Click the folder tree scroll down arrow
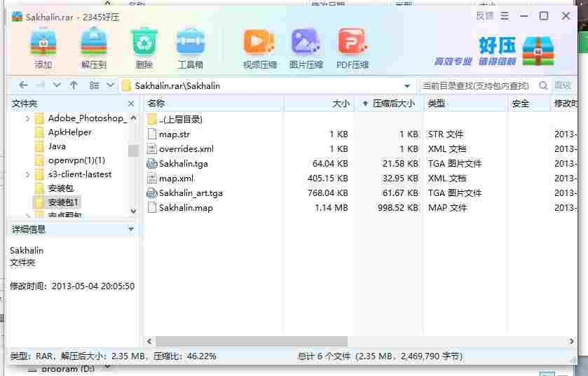 click(x=133, y=211)
